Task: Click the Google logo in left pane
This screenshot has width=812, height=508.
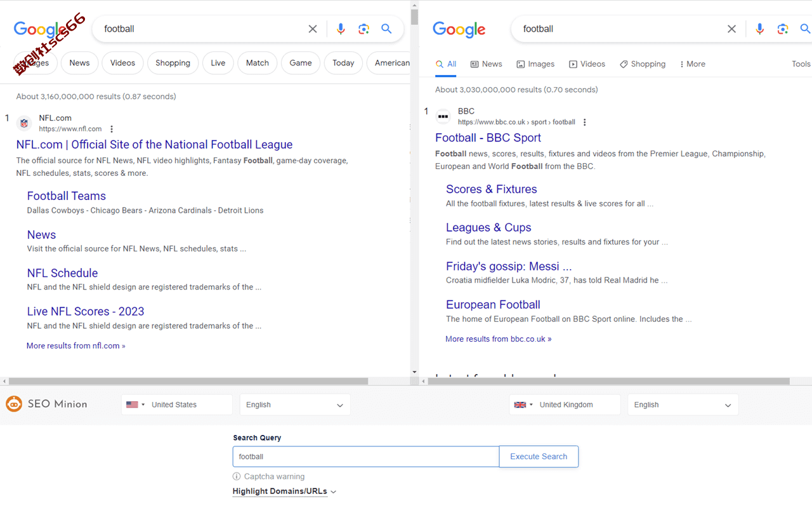Action: coord(41,29)
